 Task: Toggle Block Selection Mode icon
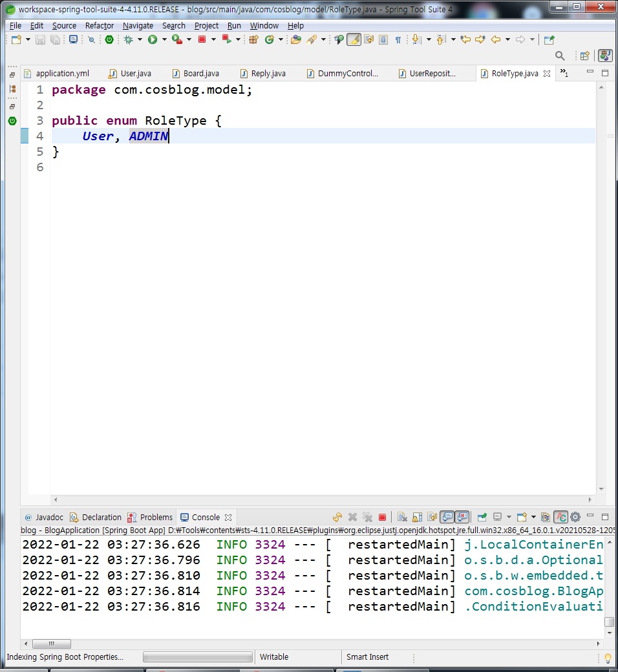point(383,40)
